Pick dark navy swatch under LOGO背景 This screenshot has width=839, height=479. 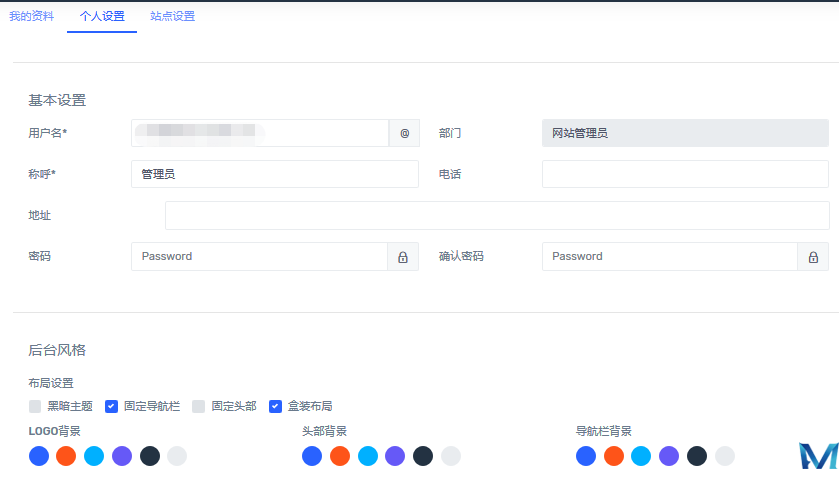pos(150,456)
